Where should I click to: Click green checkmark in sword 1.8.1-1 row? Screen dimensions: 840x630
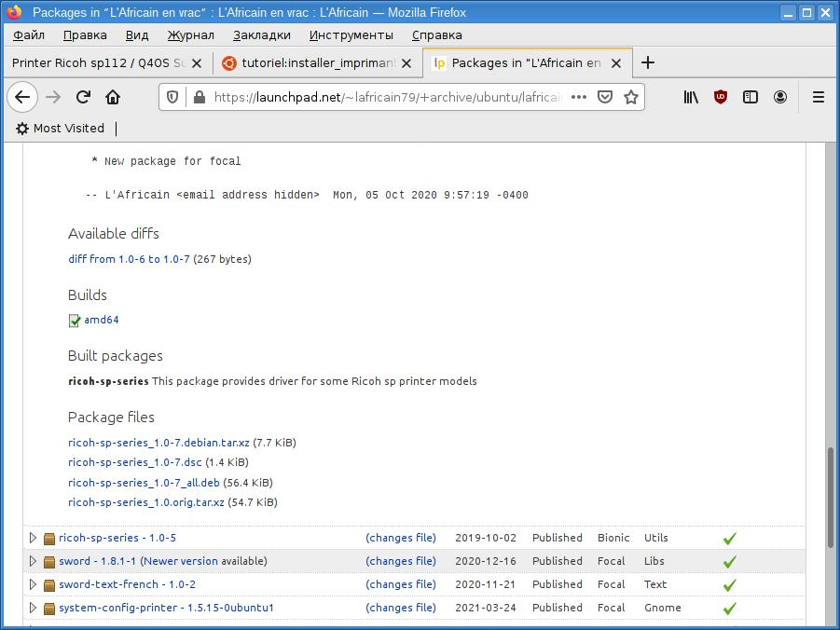click(x=729, y=561)
